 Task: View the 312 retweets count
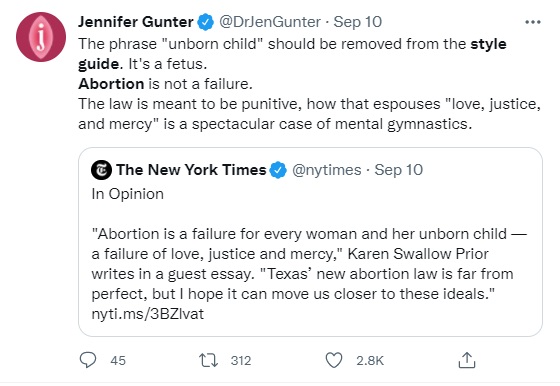tap(241, 360)
